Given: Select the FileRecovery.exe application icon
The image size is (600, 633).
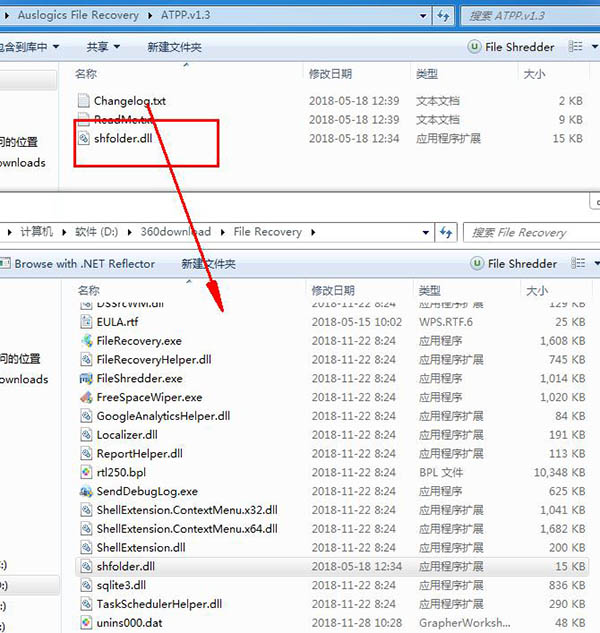Looking at the screenshot, I should (86, 341).
